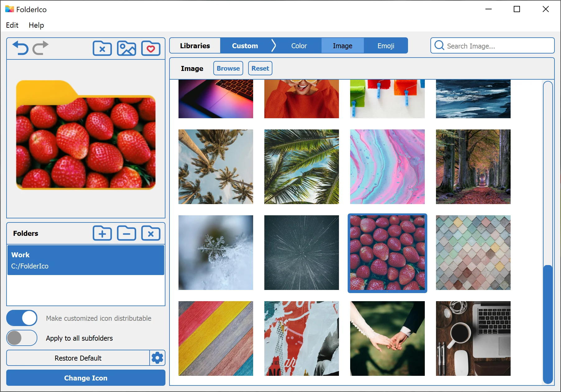Disable Make customized icon distributable toggle
This screenshot has width=561, height=392.
[x=22, y=318]
